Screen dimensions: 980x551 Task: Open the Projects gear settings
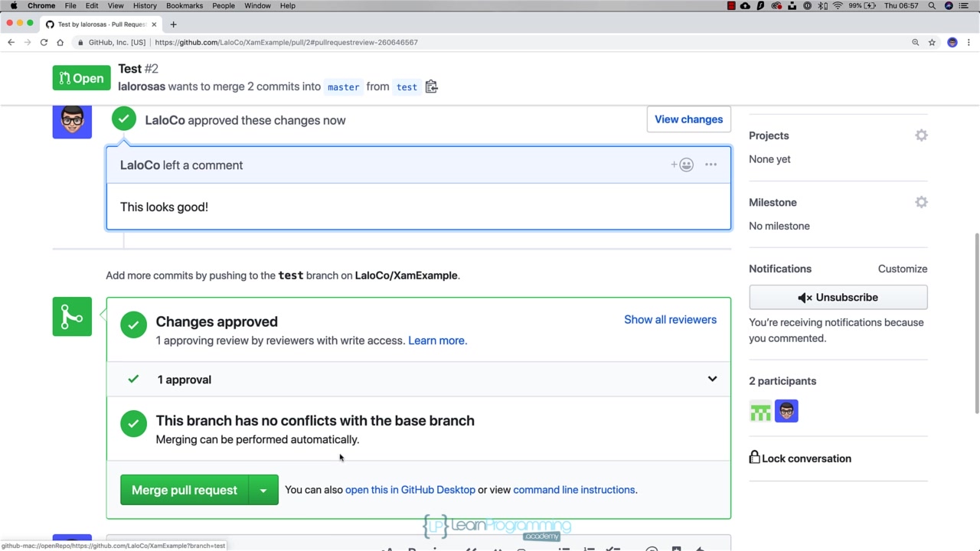921,135
